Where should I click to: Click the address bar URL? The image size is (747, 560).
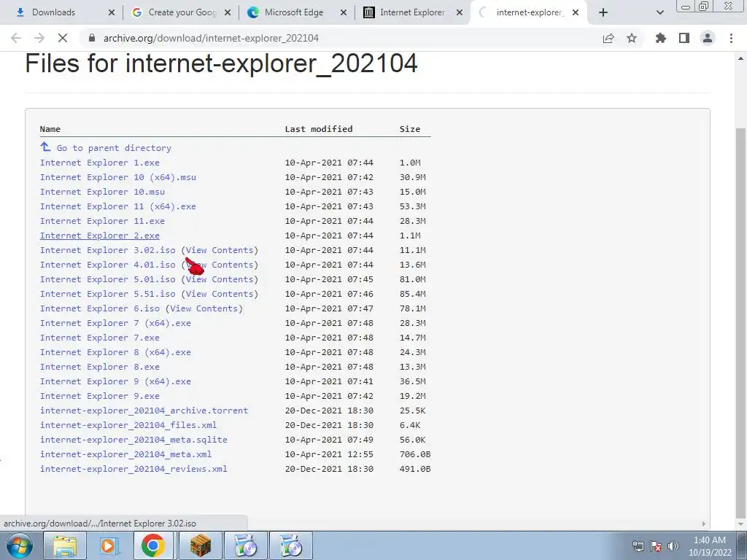[x=211, y=38]
